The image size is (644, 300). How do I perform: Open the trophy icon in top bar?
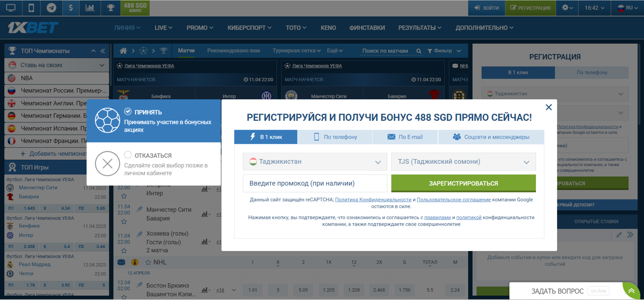pos(111,8)
